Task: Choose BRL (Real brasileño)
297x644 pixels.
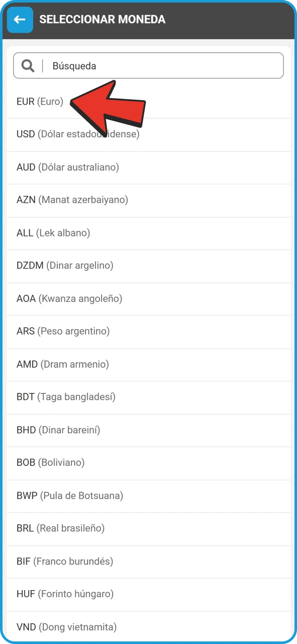Action: (x=148, y=529)
